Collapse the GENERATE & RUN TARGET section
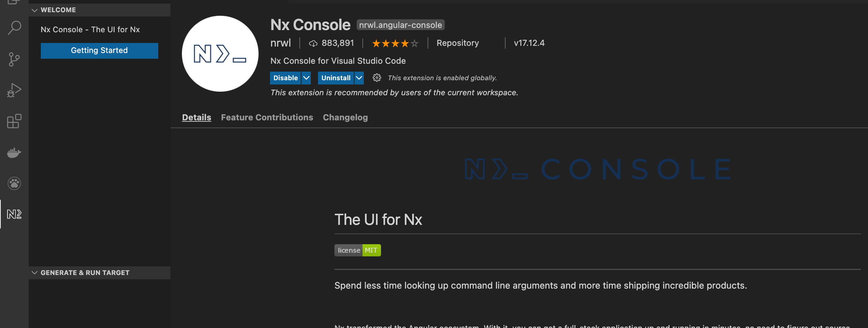Image resolution: width=868 pixels, height=328 pixels. pyautogui.click(x=100, y=273)
